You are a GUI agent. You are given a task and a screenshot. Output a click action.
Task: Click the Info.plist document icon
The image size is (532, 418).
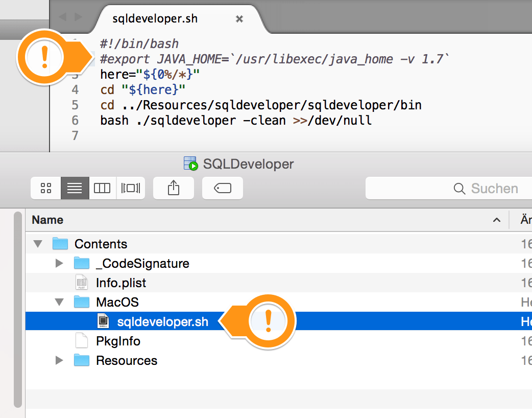click(82, 282)
